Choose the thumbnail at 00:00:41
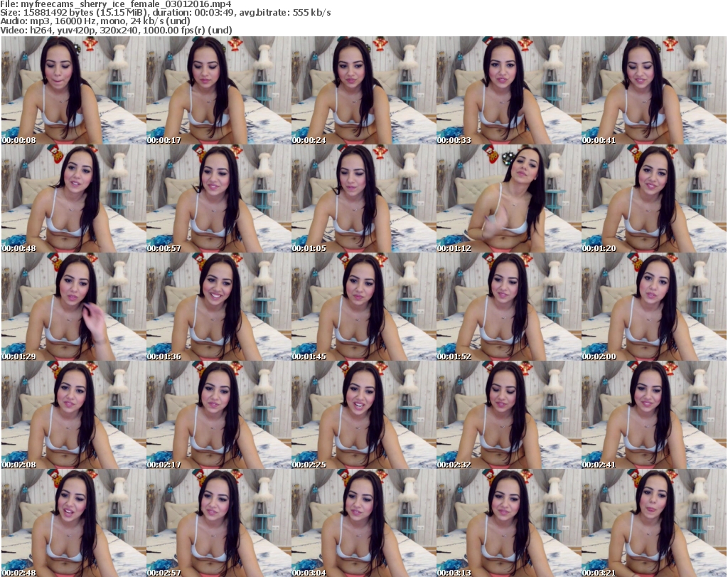This screenshot has height=577, width=728. click(x=653, y=90)
